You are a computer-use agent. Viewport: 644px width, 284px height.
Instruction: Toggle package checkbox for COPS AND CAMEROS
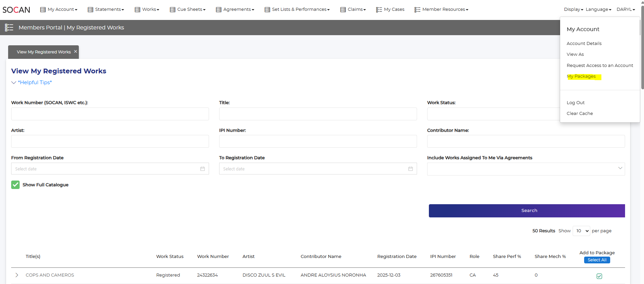click(x=599, y=276)
